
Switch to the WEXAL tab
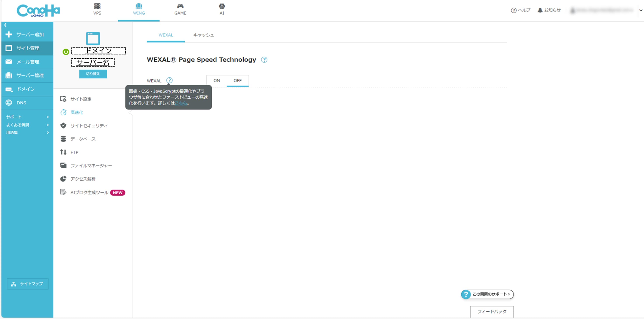(x=166, y=35)
